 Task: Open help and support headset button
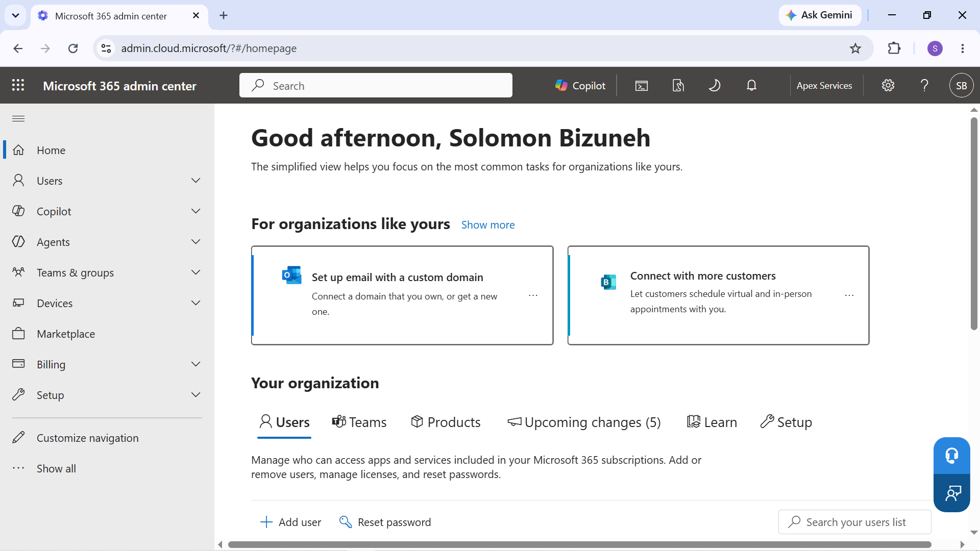click(952, 456)
